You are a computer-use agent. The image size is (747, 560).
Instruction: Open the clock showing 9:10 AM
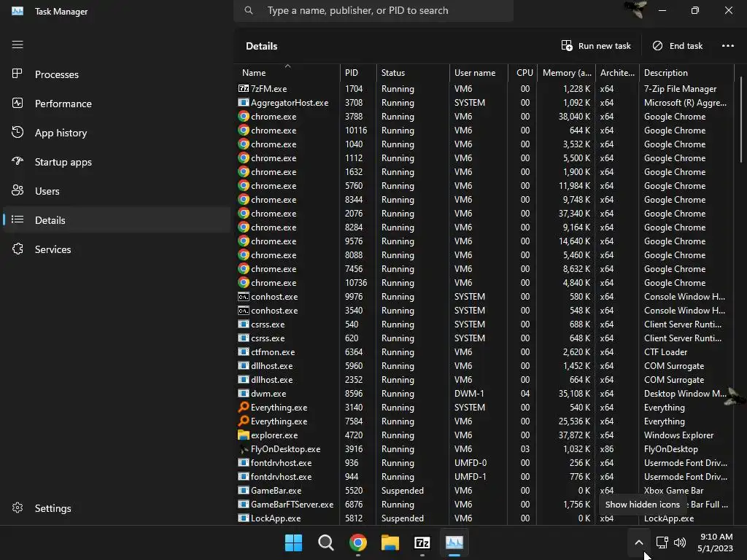pyautogui.click(x=716, y=542)
